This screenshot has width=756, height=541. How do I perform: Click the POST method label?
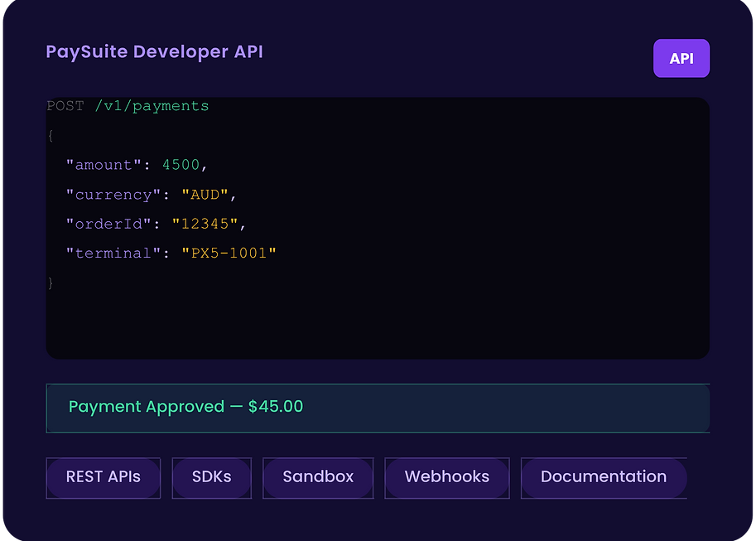pos(65,106)
